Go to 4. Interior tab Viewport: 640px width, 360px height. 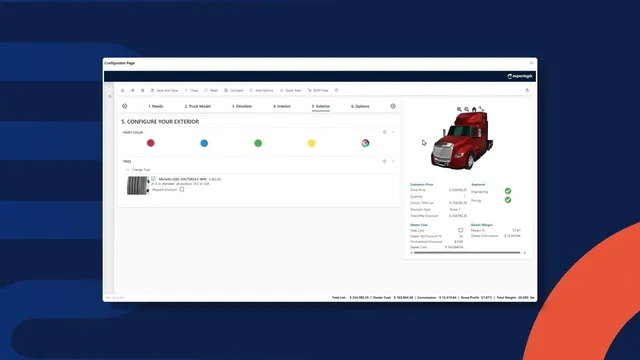tap(282, 107)
